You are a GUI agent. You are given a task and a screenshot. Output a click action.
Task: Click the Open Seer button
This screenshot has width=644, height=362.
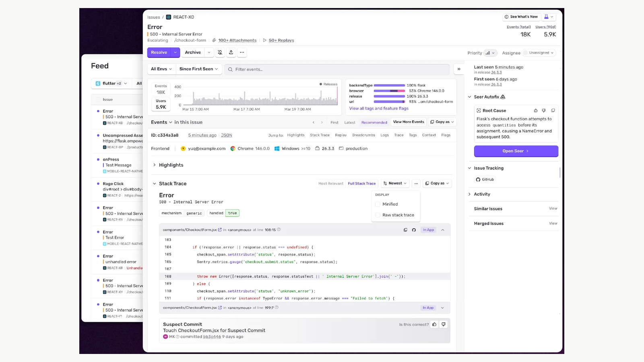pyautogui.click(x=516, y=151)
